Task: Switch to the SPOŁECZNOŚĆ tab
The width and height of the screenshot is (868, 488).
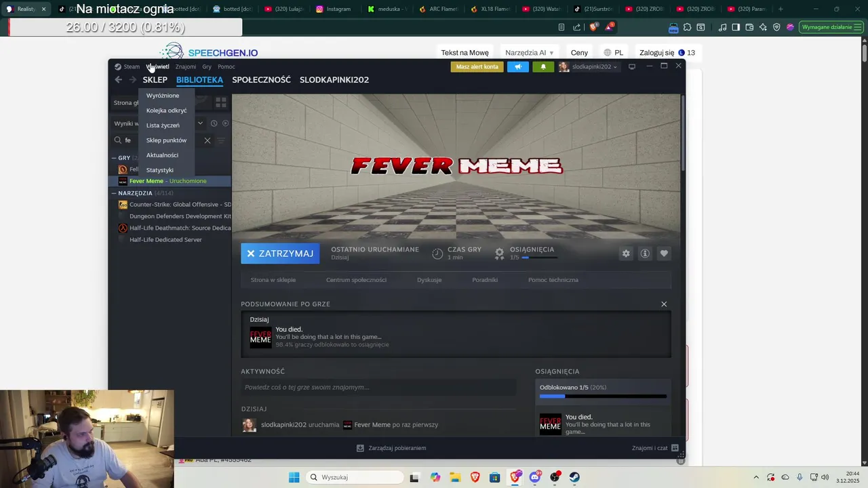Action: coord(261,80)
